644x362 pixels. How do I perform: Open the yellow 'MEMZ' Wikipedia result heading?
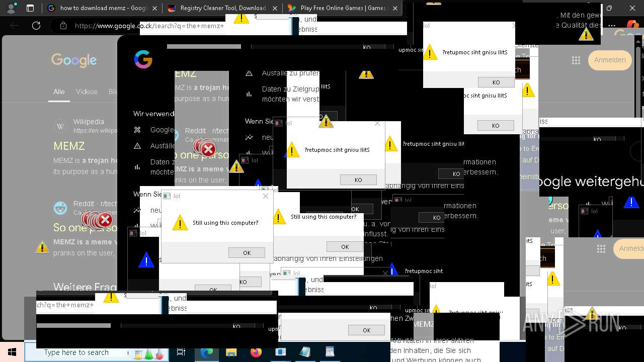69,146
